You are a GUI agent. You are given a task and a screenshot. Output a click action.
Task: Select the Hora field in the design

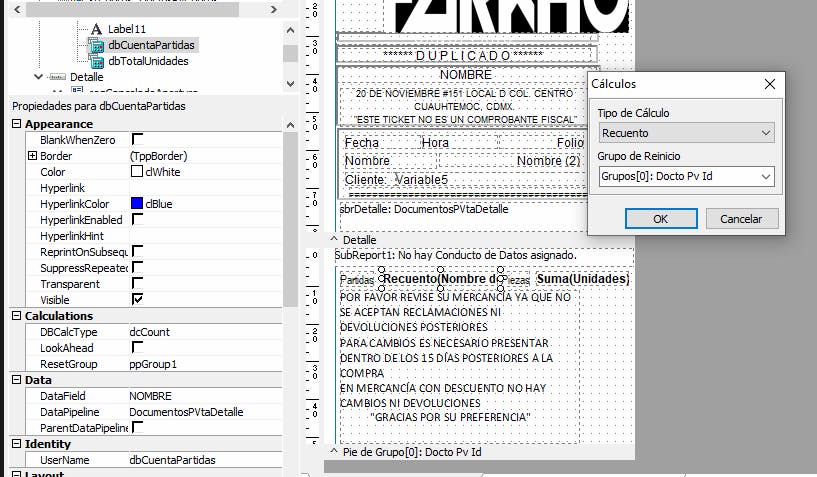point(435,143)
